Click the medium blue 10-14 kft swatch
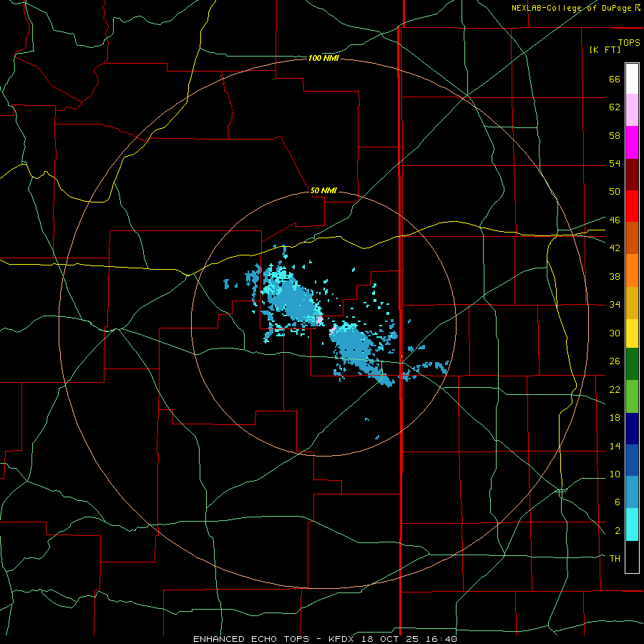Image resolution: width=644 pixels, height=644 pixels. [x=632, y=460]
